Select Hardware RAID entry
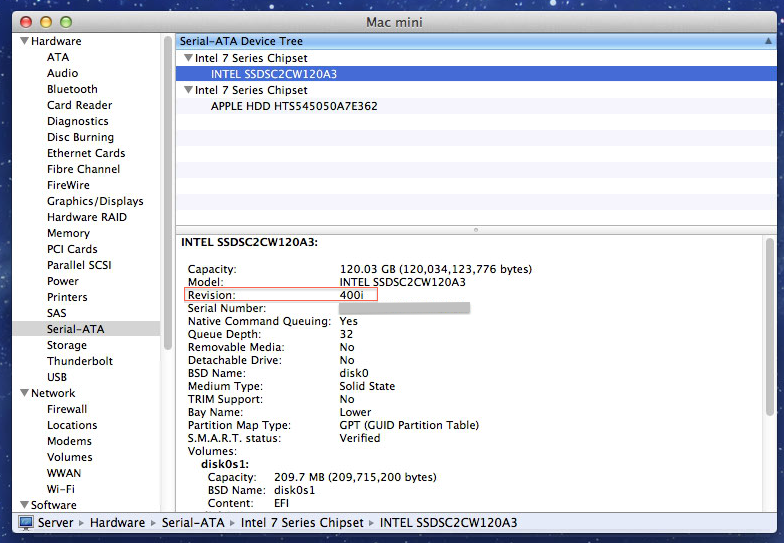The image size is (784, 543). [87, 217]
